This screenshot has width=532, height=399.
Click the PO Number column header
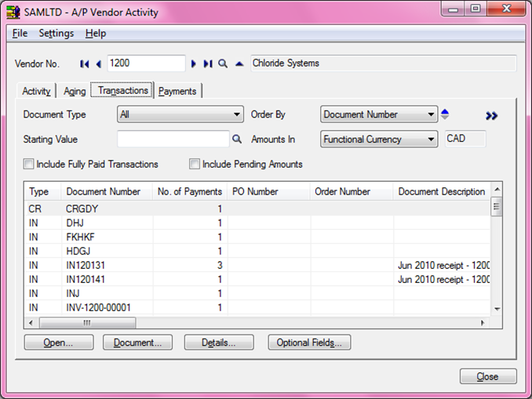[x=269, y=191]
